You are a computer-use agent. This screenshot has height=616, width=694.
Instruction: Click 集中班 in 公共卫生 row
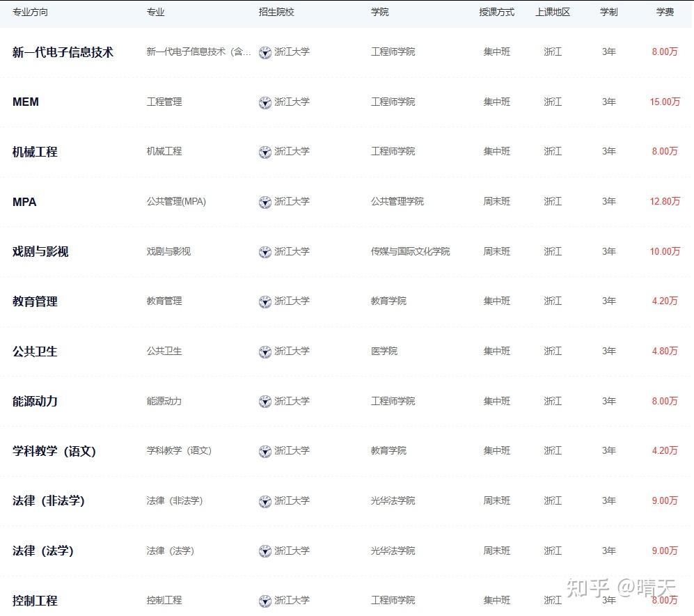pos(496,351)
